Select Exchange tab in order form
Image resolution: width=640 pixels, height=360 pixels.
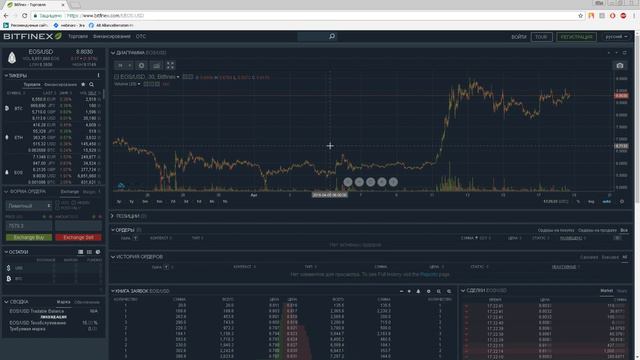(x=70, y=191)
